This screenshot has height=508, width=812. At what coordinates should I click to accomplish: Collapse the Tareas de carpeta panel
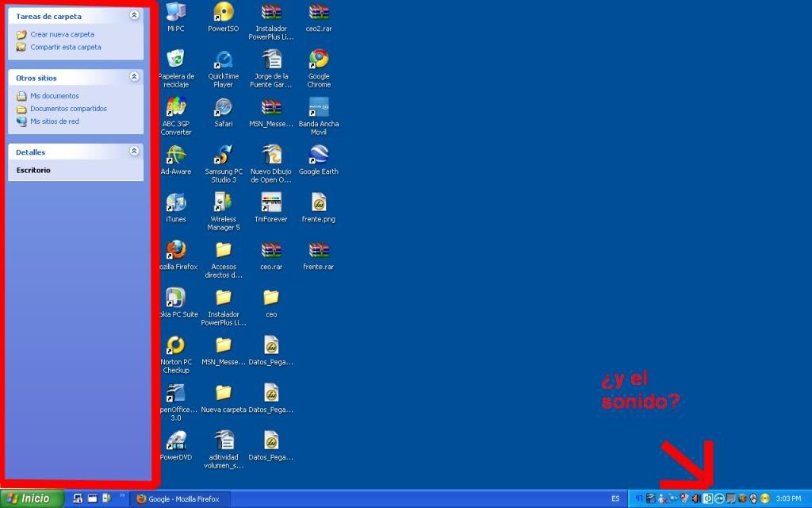click(134, 15)
